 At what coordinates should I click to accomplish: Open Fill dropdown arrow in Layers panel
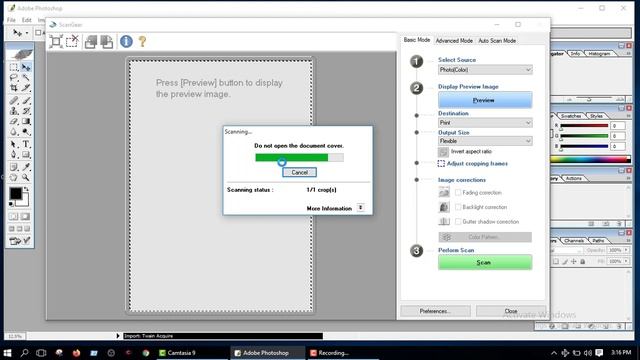click(x=626, y=261)
